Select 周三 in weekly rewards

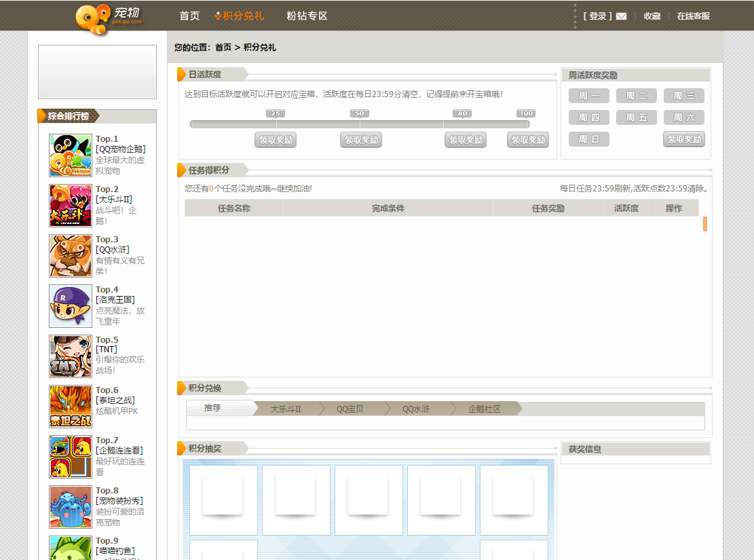pyautogui.click(x=684, y=96)
